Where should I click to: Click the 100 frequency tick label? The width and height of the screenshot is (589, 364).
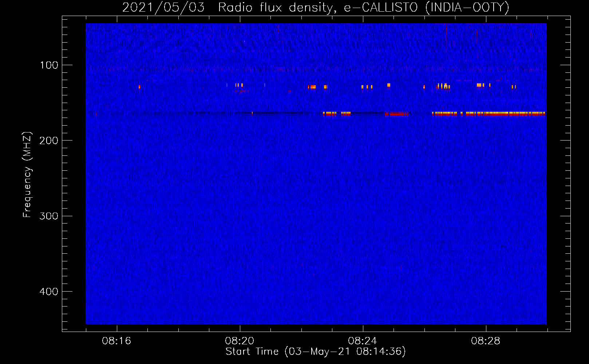pos(49,65)
